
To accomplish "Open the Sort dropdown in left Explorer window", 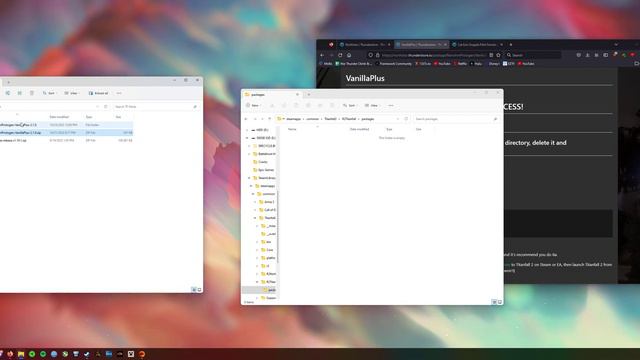I will click(49, 93).
